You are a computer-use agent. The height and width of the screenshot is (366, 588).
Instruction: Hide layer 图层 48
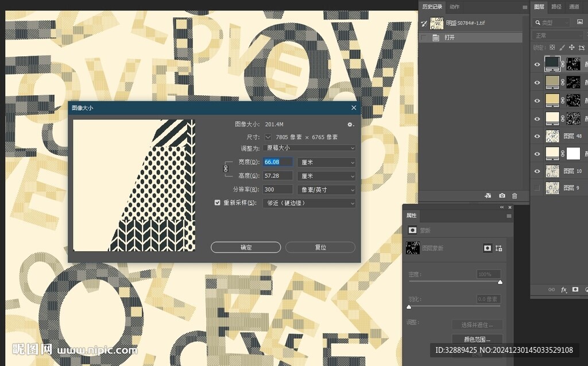pyautogui.click(x=537, y=136)
